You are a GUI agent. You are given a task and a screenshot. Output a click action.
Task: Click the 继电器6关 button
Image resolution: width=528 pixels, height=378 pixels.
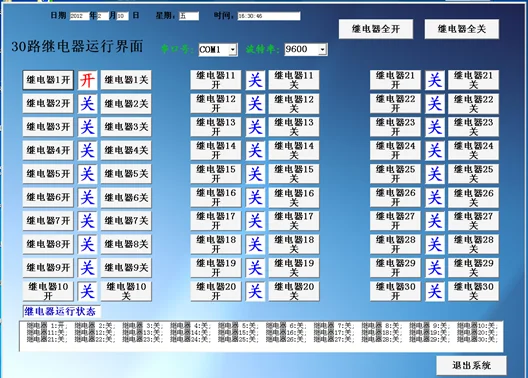[x=126, y=197]
